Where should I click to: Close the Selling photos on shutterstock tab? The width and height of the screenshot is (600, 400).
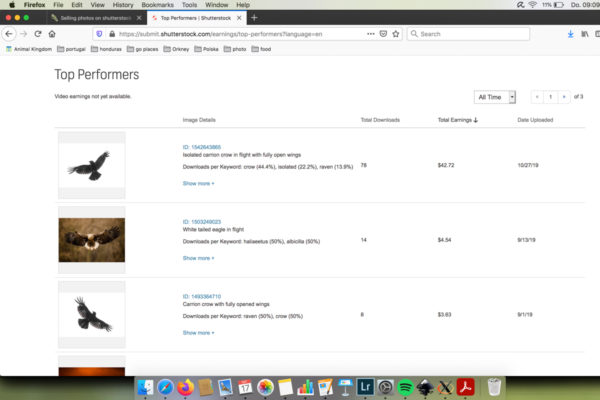[139, 18]
